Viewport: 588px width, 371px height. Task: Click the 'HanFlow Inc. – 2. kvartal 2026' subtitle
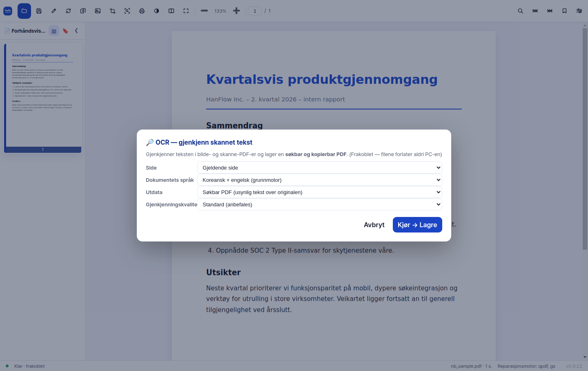click(276, 99)
